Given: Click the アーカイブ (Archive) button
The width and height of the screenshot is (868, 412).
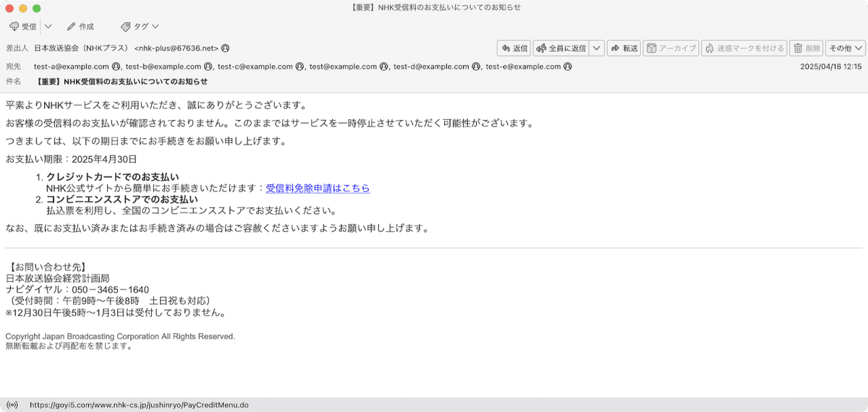Looking at the screenshot, I should [671, 48].
